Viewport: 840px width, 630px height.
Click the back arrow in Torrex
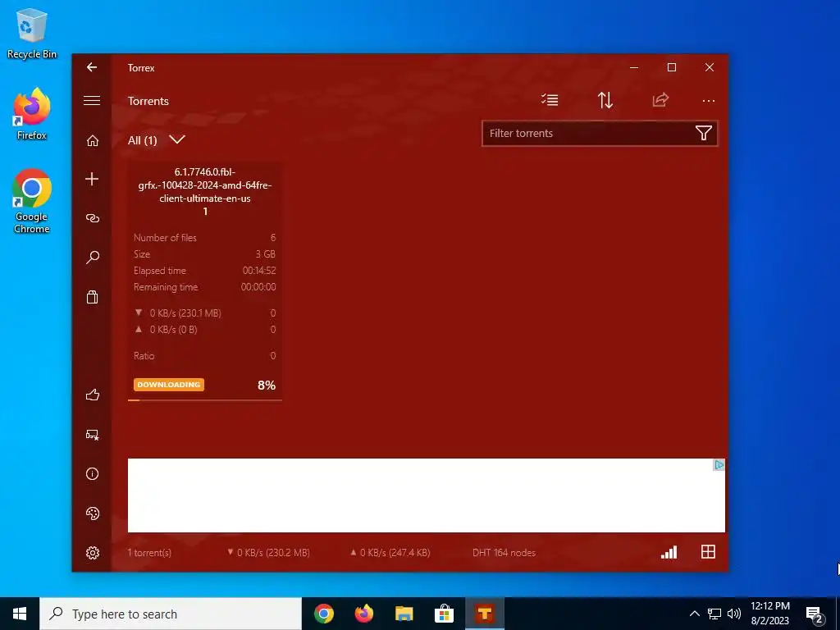92,67
